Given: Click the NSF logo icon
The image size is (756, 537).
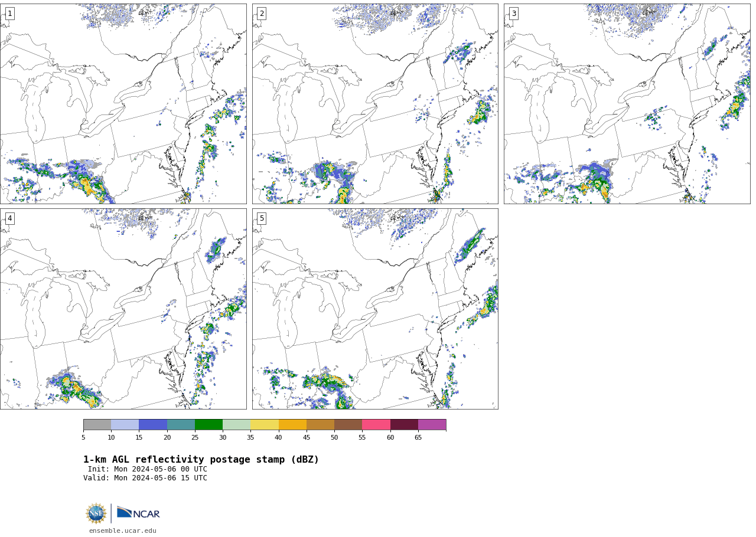Looking at the screenshot, I should [x=96, y=513].
